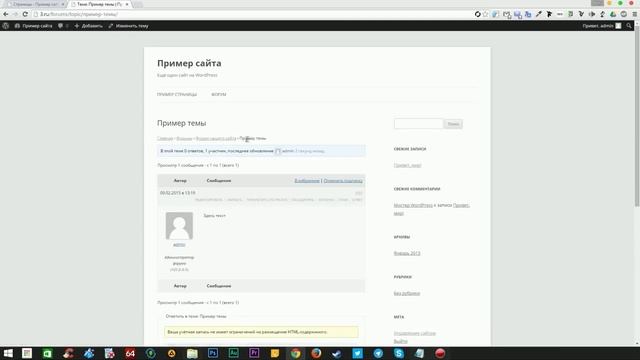Viewport: 640px width, 360px height.
Task: Click the 'Форумы' breadcrumb link
Action: click(x=184, y=138)
